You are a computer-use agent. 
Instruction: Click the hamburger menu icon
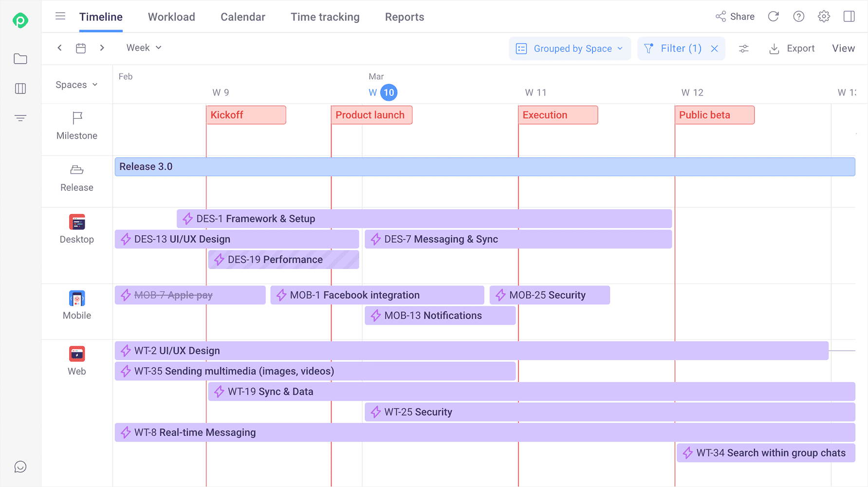[60, 17]
